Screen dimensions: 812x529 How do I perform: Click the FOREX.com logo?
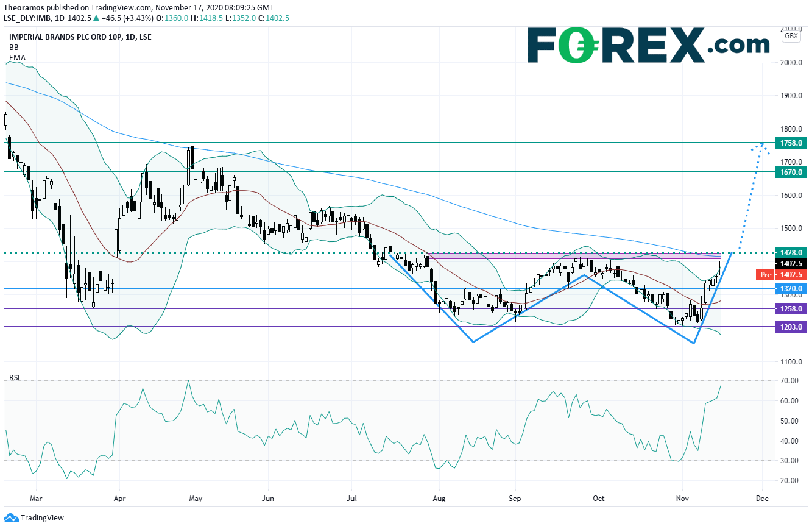[648, 46]
